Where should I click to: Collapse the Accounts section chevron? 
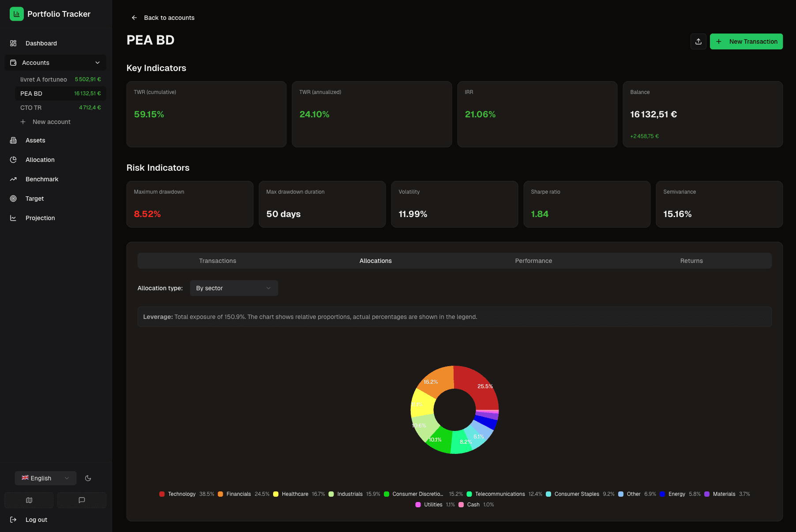(x=98, y=62)
